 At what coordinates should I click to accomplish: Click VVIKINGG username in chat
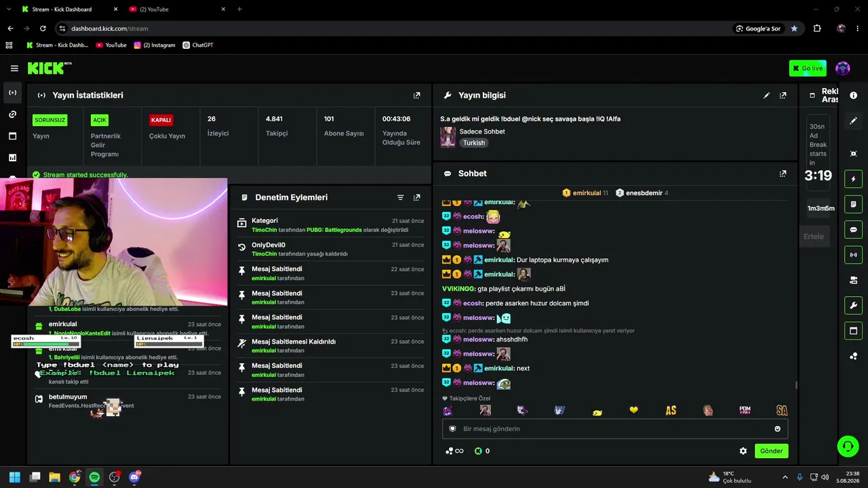458,289
